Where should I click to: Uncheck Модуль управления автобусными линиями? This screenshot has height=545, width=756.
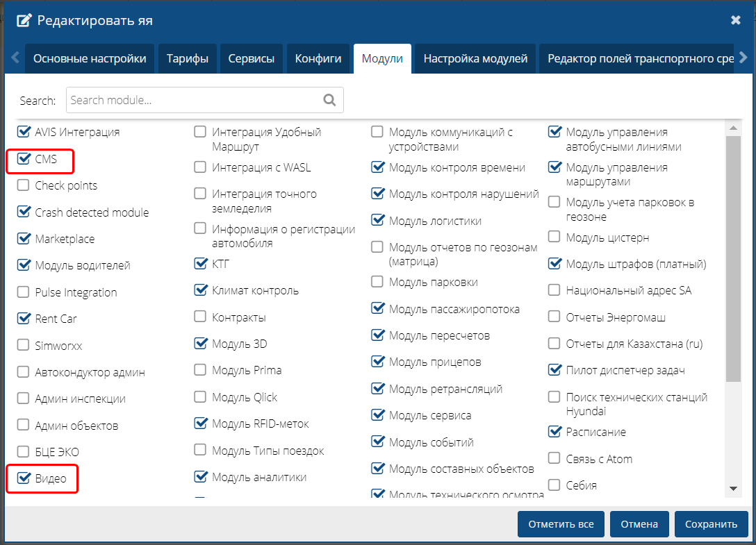click(x=554, y=131)
